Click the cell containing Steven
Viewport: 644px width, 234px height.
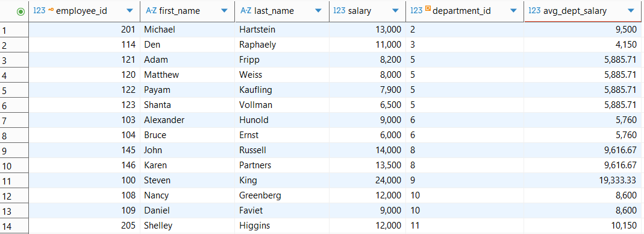point(188,180)
